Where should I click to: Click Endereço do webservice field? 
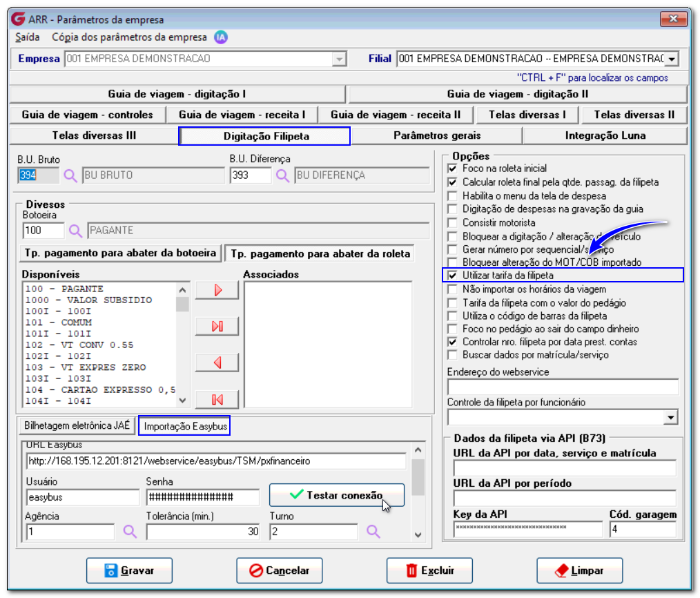tap(563, 387)
